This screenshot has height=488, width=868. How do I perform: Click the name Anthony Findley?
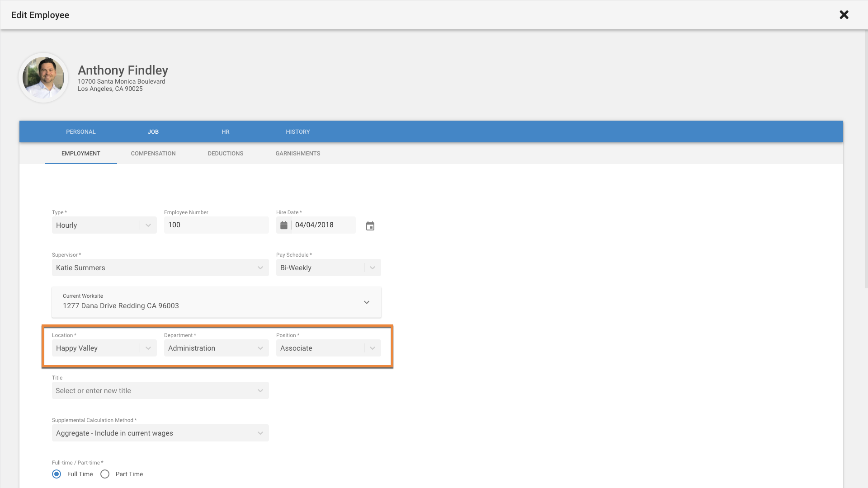click(x=123, y=70)
